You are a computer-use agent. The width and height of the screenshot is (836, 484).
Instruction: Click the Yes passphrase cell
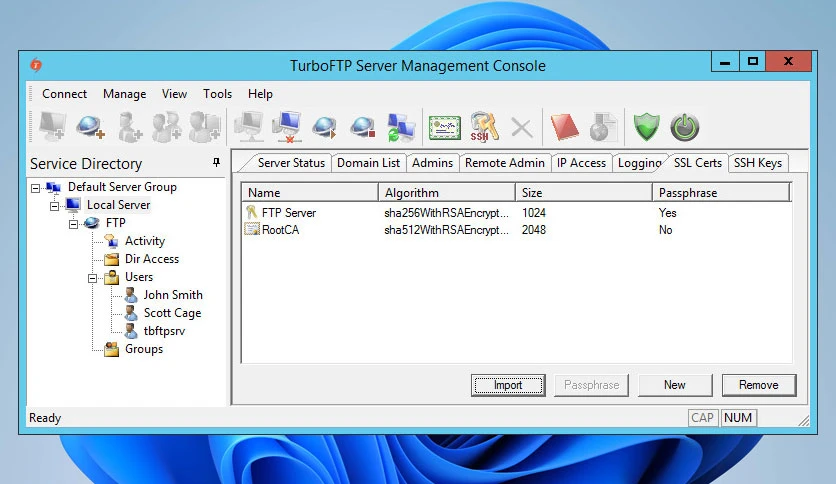point(668,213)
